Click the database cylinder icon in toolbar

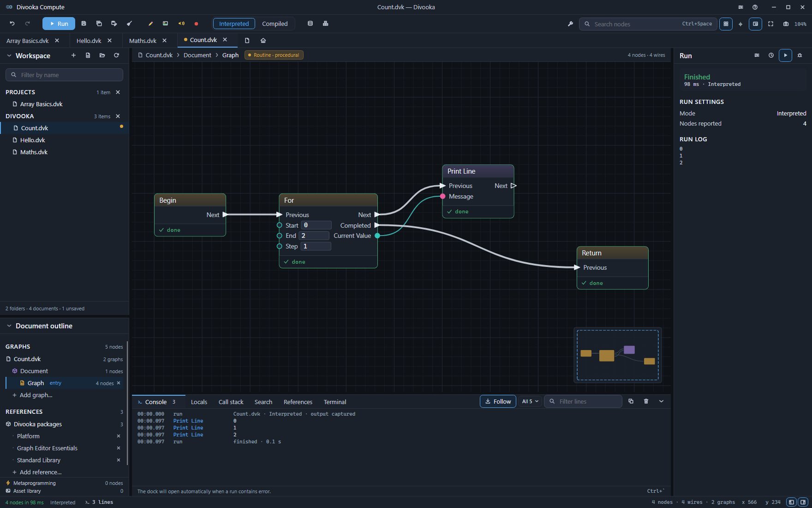(x=310, y=24)
